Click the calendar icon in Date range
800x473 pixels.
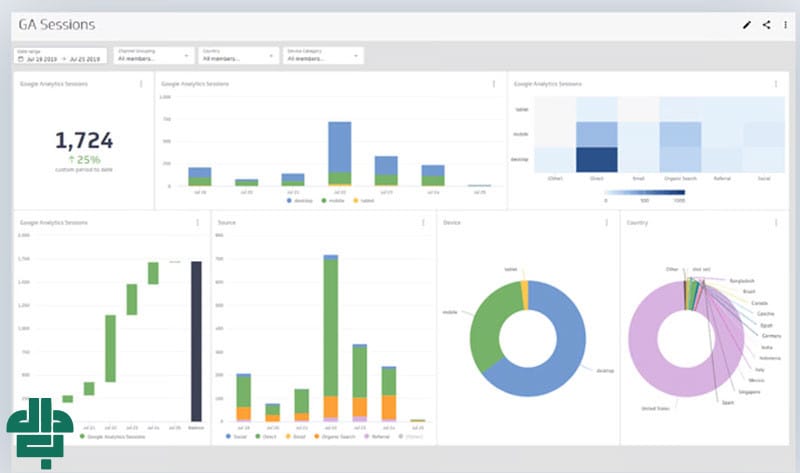coord(21,59)
